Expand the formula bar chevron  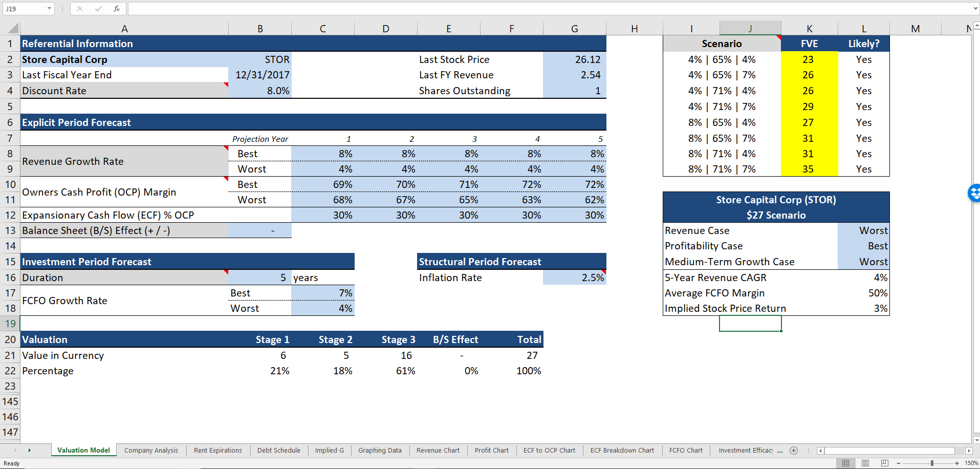click(x=975, y=9)
